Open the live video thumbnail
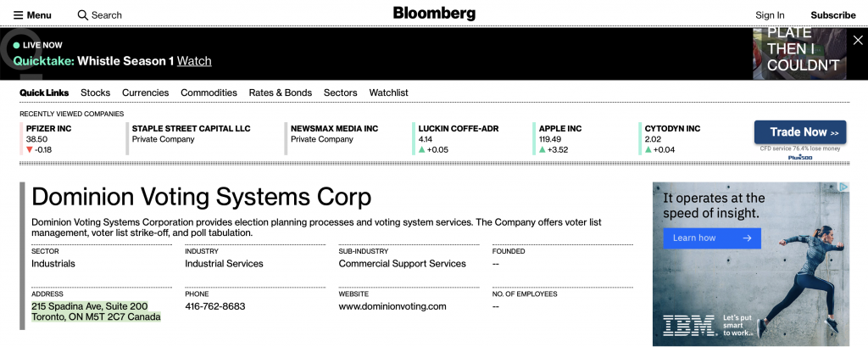This screenshot has width=868, height=347. click(799, 53)
